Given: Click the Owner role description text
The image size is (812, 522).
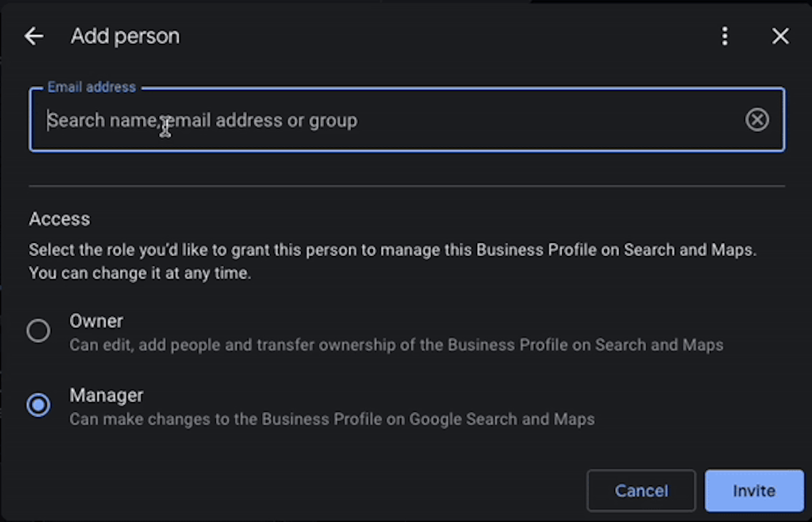Looking at the screenshot, I should [x=396, y=345].
